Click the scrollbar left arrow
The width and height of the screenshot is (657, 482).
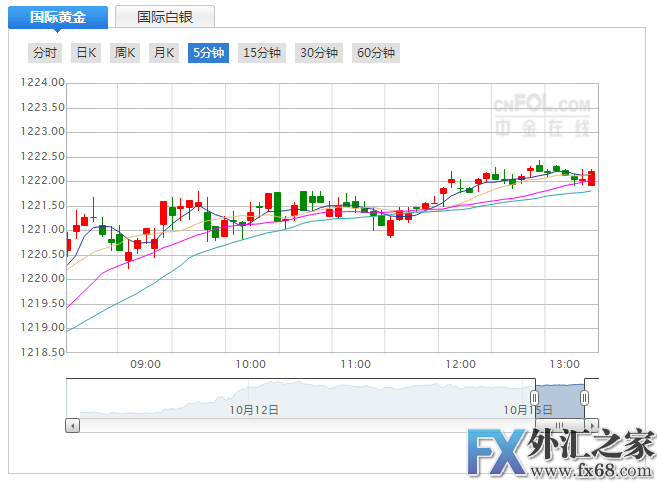[72, 426]
